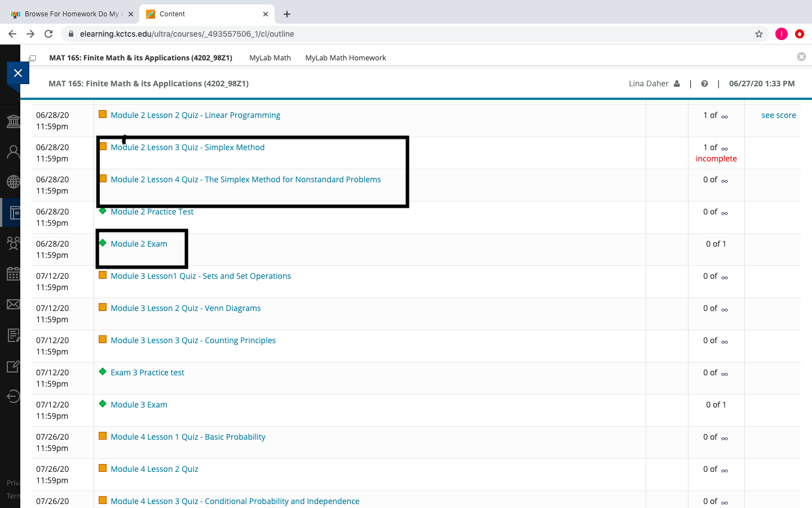Click the globe Activity Stream icon
This screenshot has width=812, height=508.
pyautogui.click(x=12, y=182)
